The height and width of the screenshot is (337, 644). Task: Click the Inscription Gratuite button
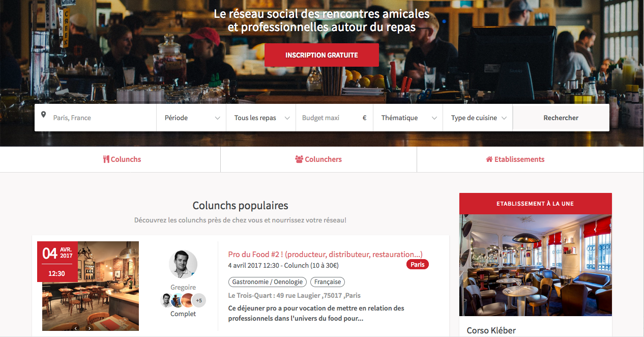click(321, 55)
